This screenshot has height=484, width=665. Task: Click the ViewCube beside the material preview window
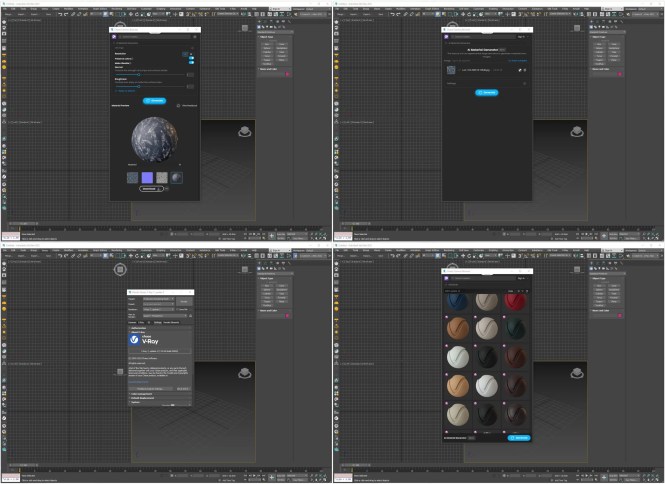tap(245, 132)
